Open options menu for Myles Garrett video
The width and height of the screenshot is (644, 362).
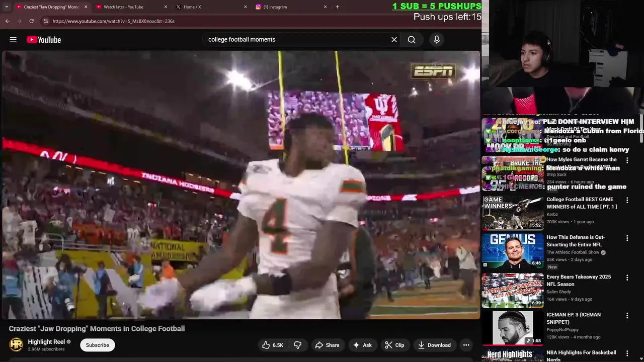coord(627,160)
